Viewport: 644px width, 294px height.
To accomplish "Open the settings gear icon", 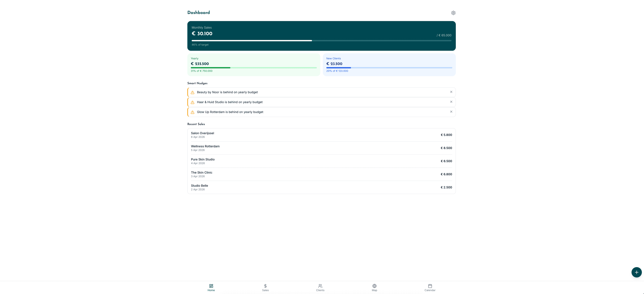I will tap(453, 13).
